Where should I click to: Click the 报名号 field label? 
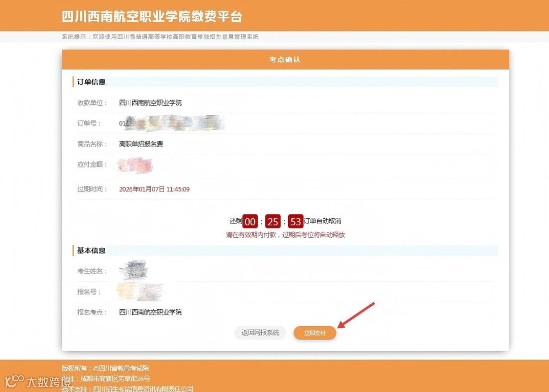click(89, 291)
